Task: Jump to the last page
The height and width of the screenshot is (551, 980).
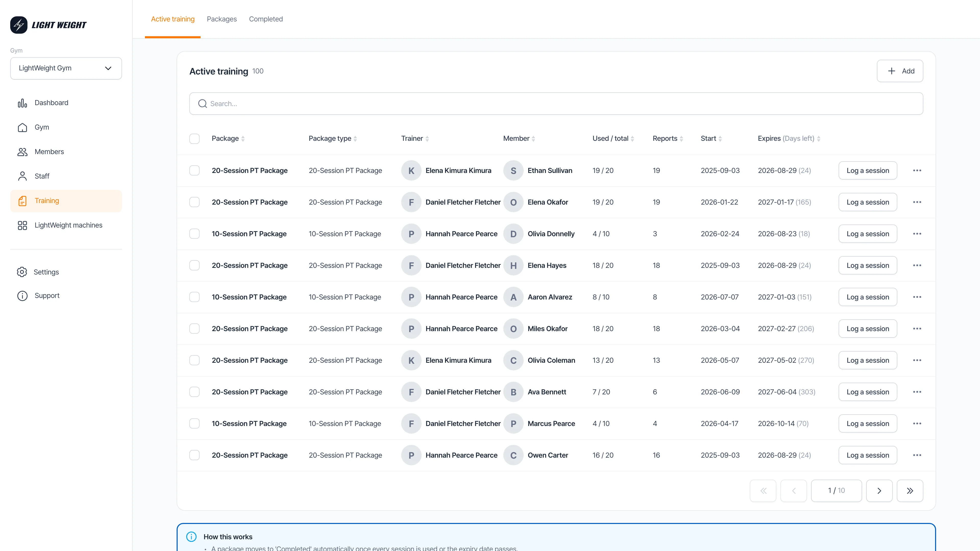Action: point(910,491)
